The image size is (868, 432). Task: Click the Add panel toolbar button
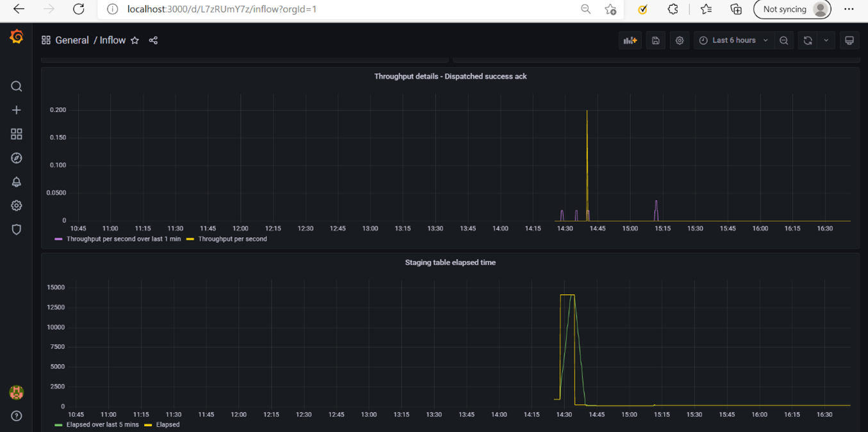click(x=630, y=40)
